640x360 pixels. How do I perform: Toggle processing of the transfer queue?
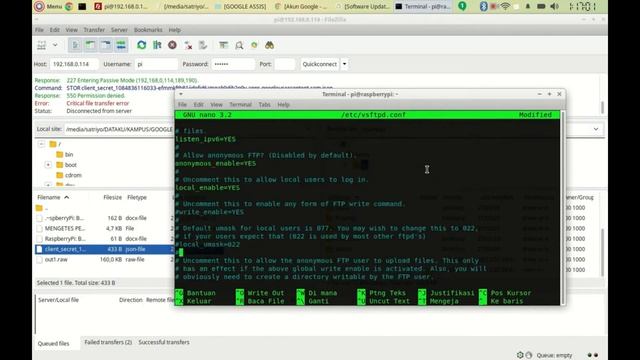[157, 45]
